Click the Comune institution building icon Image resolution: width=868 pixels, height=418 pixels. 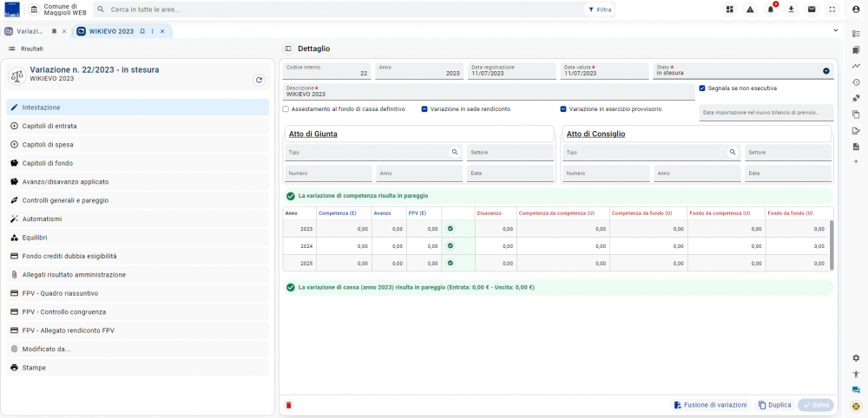click(x=34, y=10)
